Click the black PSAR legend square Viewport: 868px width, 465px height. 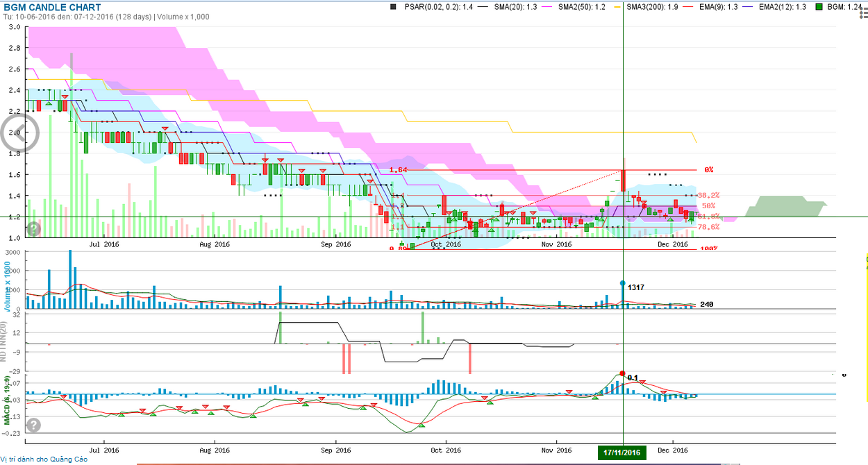pyautogui.click(x=394, y=6)
